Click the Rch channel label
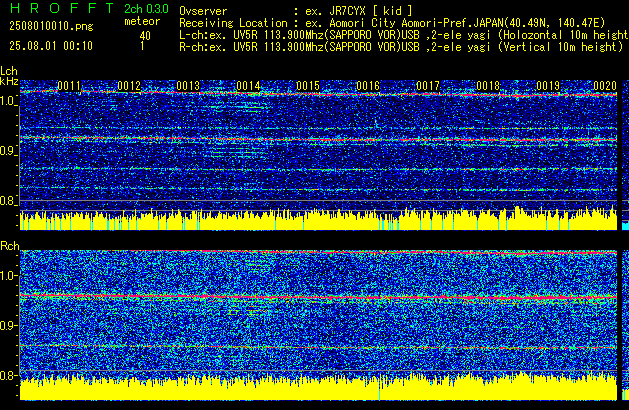629x410 pixels. click(10, 246)
